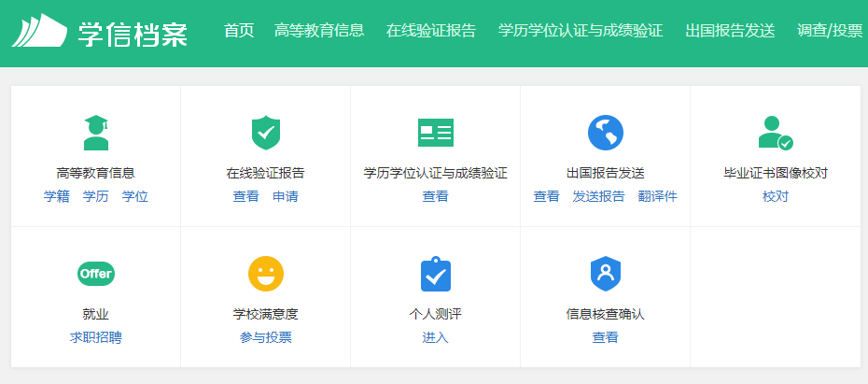The height and width of the screenshot is (384, 868).
Task: Open 在线验证报告 in the top navigation
Action: coord(431,31)
